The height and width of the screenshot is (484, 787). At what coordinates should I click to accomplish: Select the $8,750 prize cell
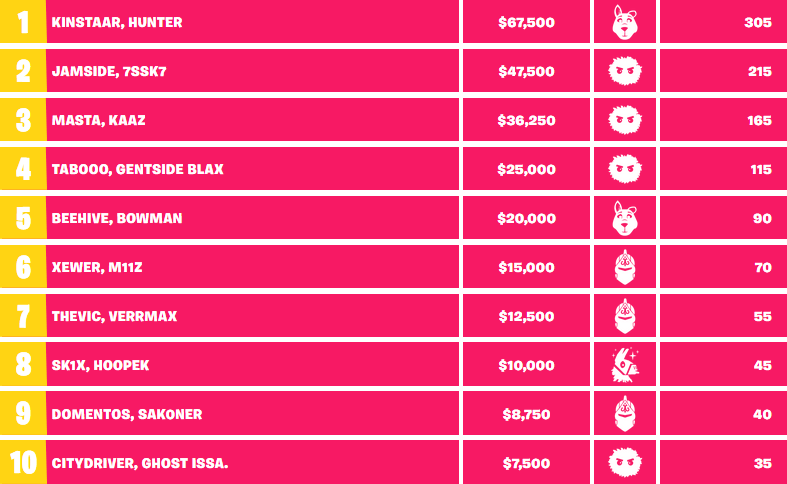[526, 414]
